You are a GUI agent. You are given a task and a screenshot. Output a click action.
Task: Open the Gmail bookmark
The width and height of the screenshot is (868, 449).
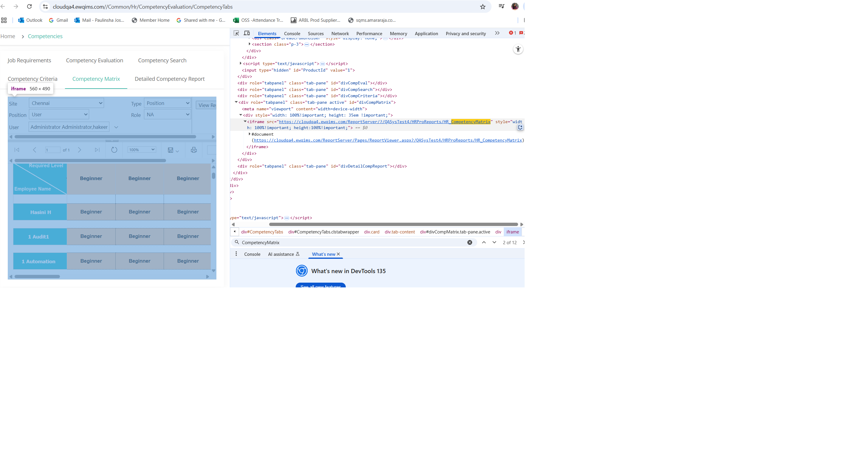click(x=58, y=20)
